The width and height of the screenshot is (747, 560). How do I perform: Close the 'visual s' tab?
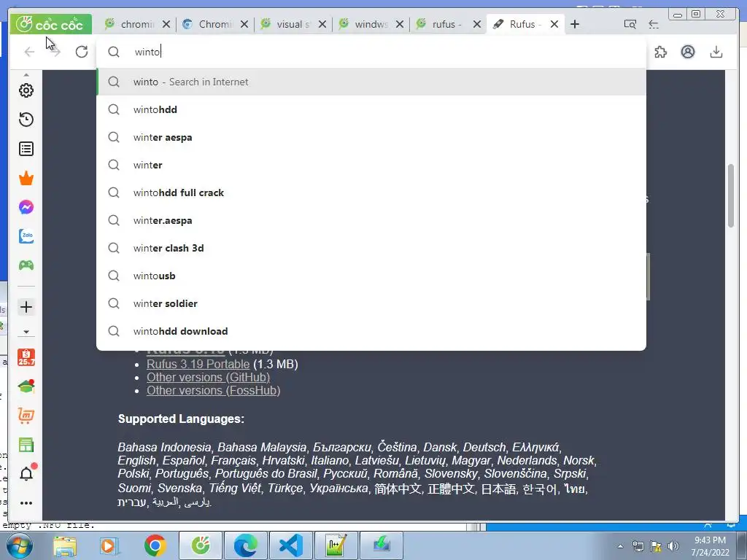point(322,24)
